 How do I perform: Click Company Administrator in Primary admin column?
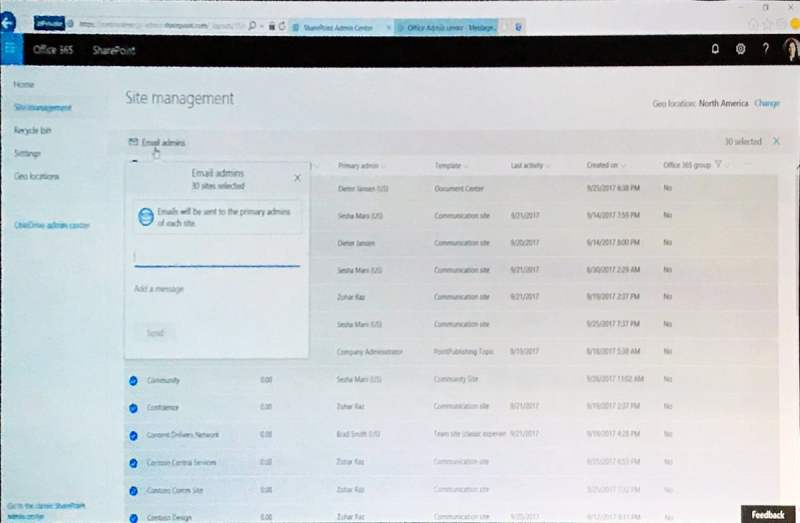pyautogui.click(x=369, y=352)
